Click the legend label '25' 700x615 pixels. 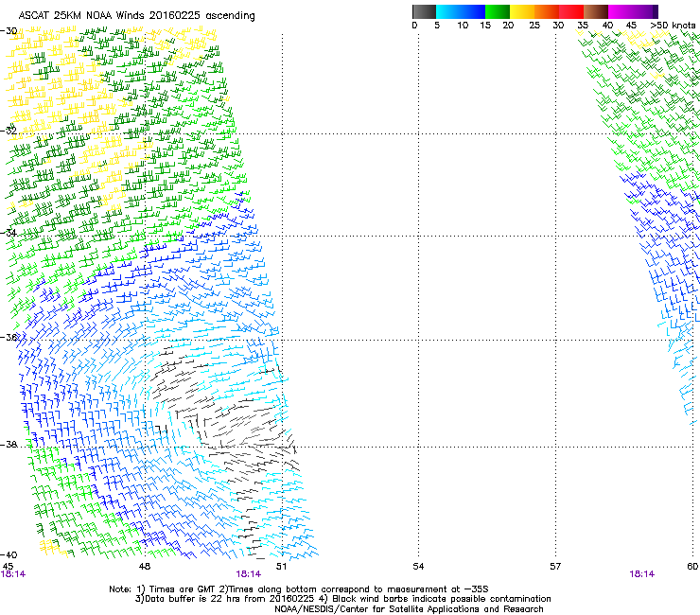point(534,26)
